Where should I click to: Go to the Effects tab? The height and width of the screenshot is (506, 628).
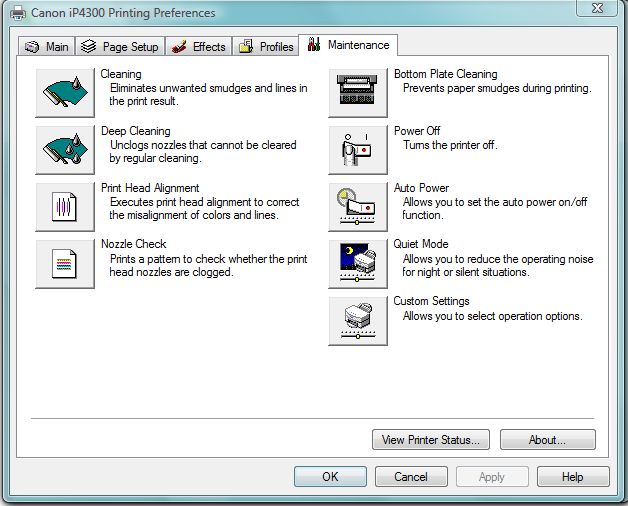point(199,46)
